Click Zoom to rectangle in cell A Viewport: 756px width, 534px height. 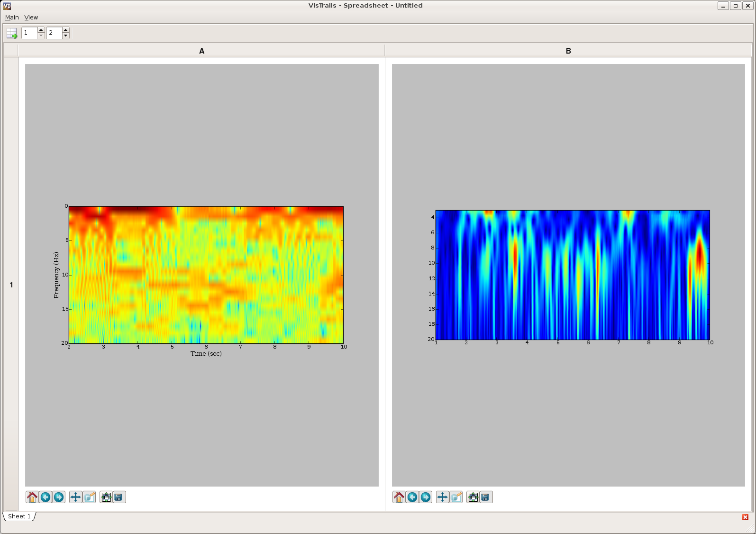point(89,497)
